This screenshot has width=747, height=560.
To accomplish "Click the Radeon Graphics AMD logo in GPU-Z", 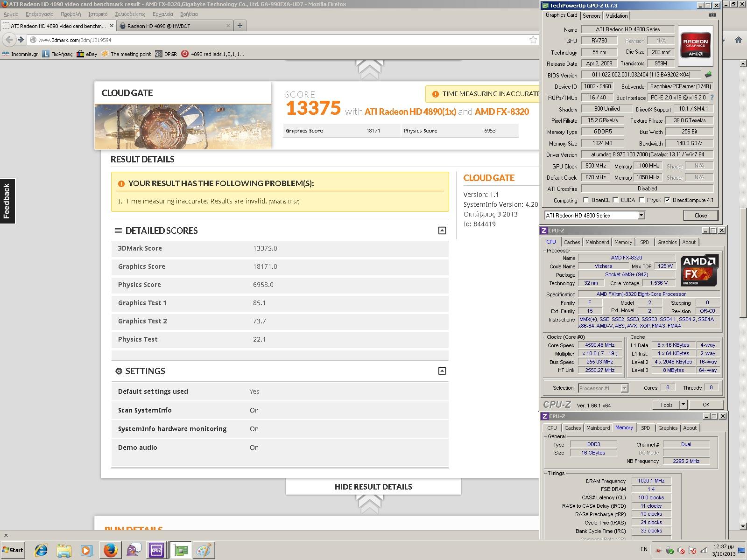I will click(696, 45).
